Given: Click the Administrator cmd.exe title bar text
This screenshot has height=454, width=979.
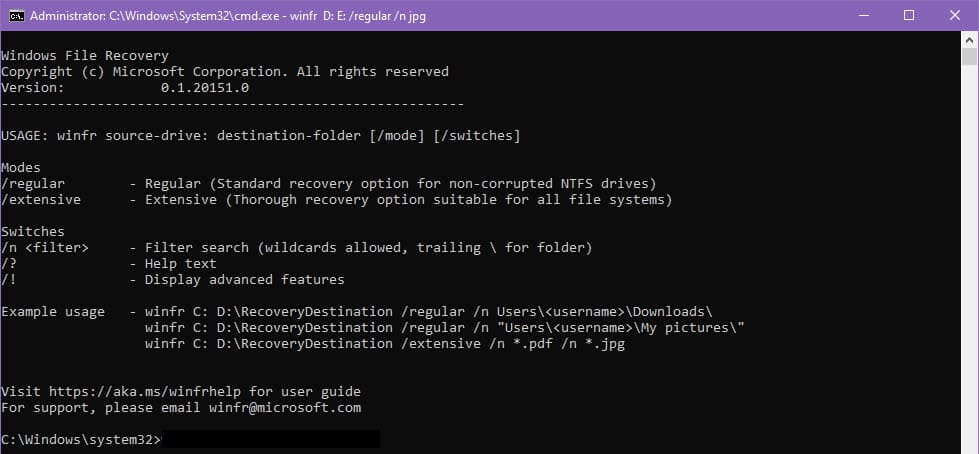Looking at the screenshot, I should (228, 16).
